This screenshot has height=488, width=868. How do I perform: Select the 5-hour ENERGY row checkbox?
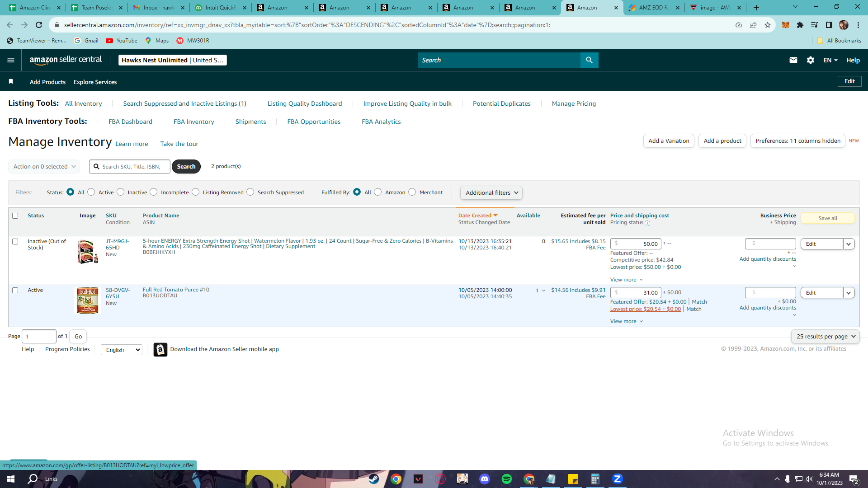coord(15,241)
